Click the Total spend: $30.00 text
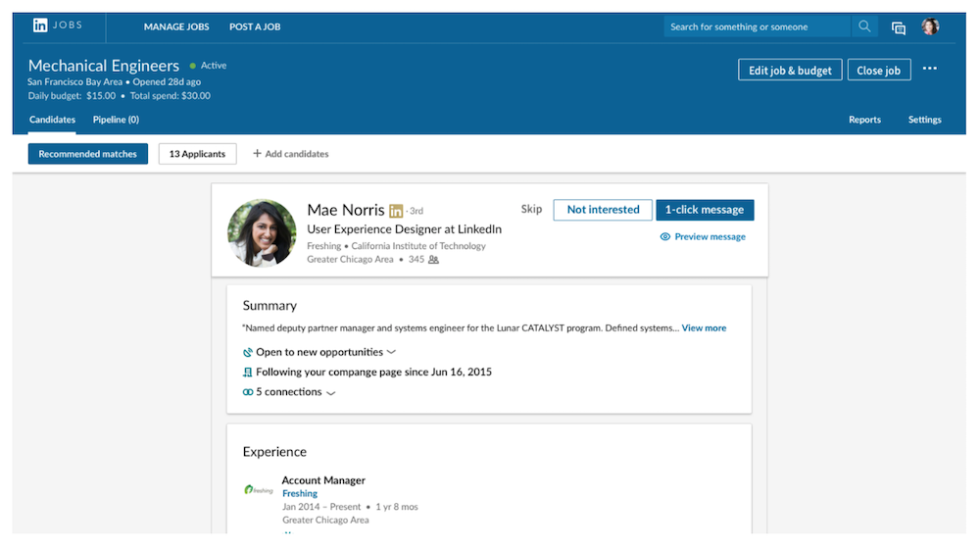The height and width of the screenshot is (549, 980). (170, 96)
